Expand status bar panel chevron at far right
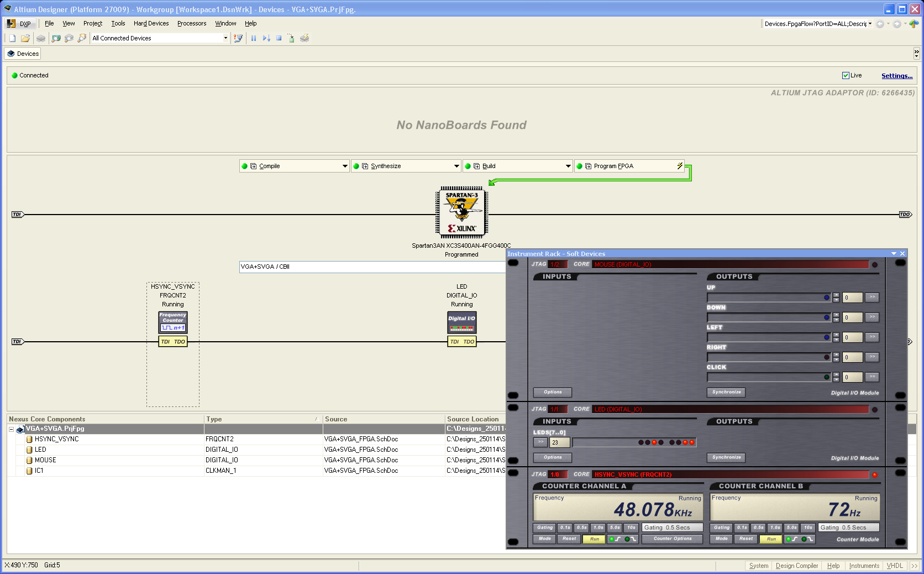Screen dimensions: 924x574 pyautogui.click(x=914, y=566)
